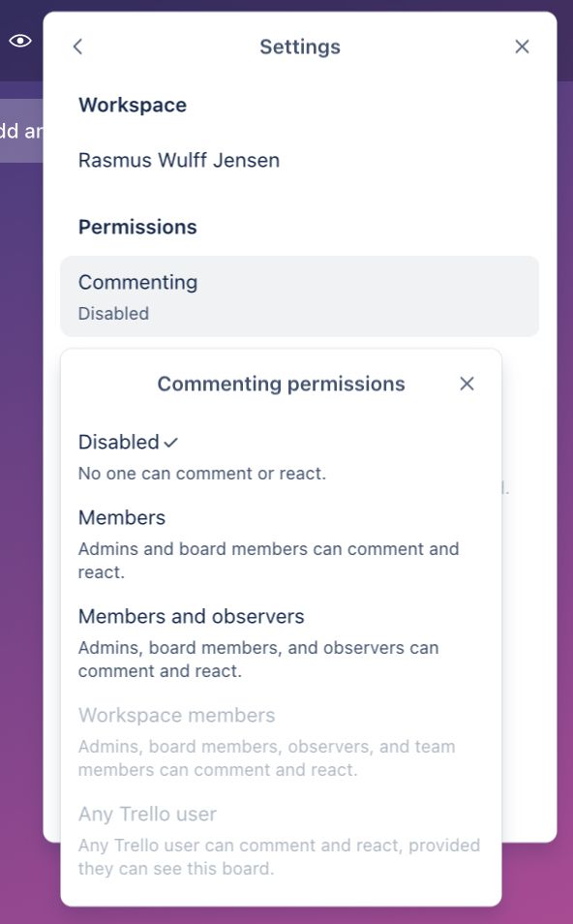Select Members and observers permission
This screenshot has width=573, height=924.
pyautogui.click(x=281, y=643)
